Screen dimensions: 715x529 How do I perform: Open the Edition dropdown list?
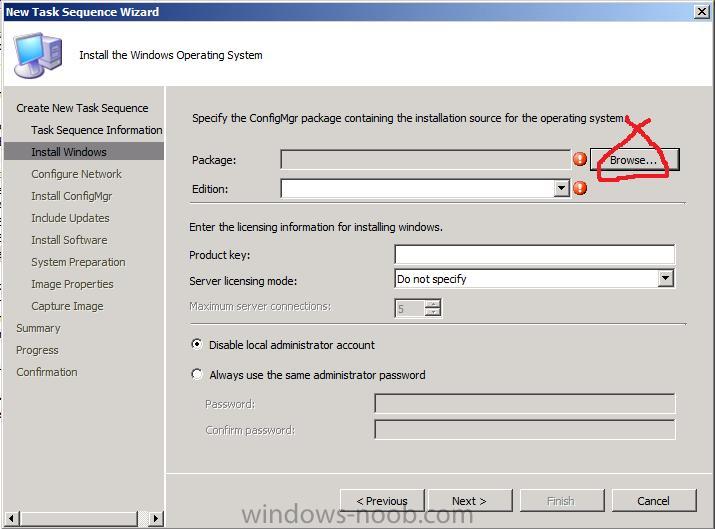point(561,188)
